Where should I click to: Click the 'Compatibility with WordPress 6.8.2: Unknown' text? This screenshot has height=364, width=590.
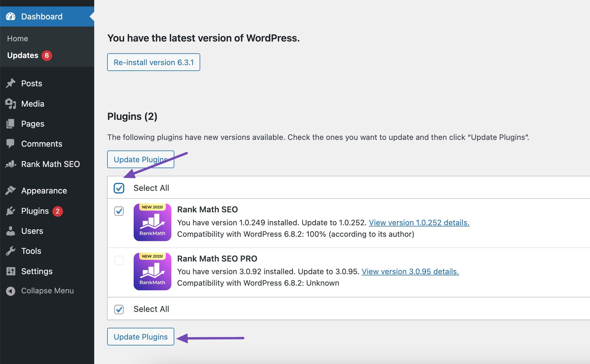pos(258,283)
